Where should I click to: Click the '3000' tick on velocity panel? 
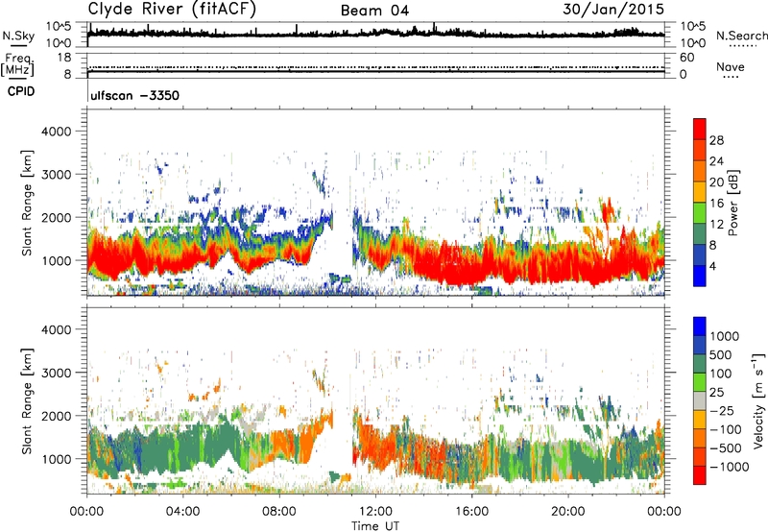tap(56, 373)
